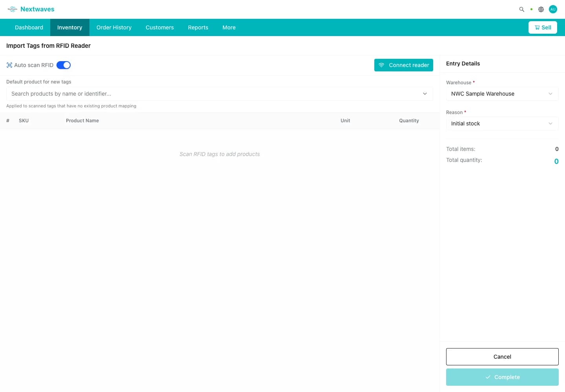This screenshot has width=565, height=392.
Task: Click the 'Scan RFID tags to add products' text
Action: 220,154
